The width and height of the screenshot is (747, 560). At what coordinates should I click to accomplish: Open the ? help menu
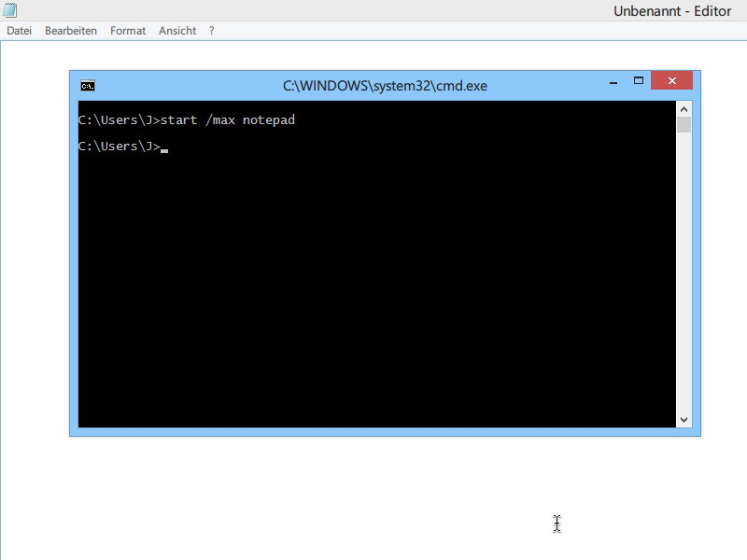tap(212, 31)
